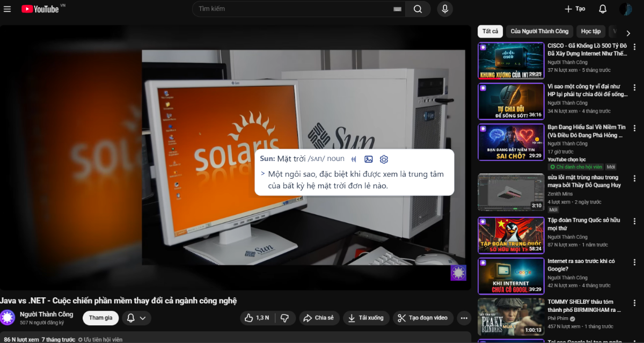The image size is (644, 343).
Task: Open HP Tự Chia Đôi thumbnail
Action: (x=511, y=101)
